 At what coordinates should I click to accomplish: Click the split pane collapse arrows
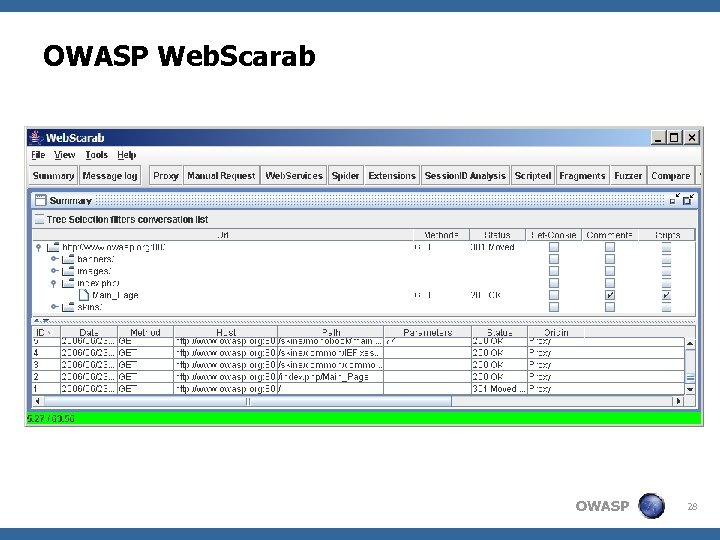(41, 321)
